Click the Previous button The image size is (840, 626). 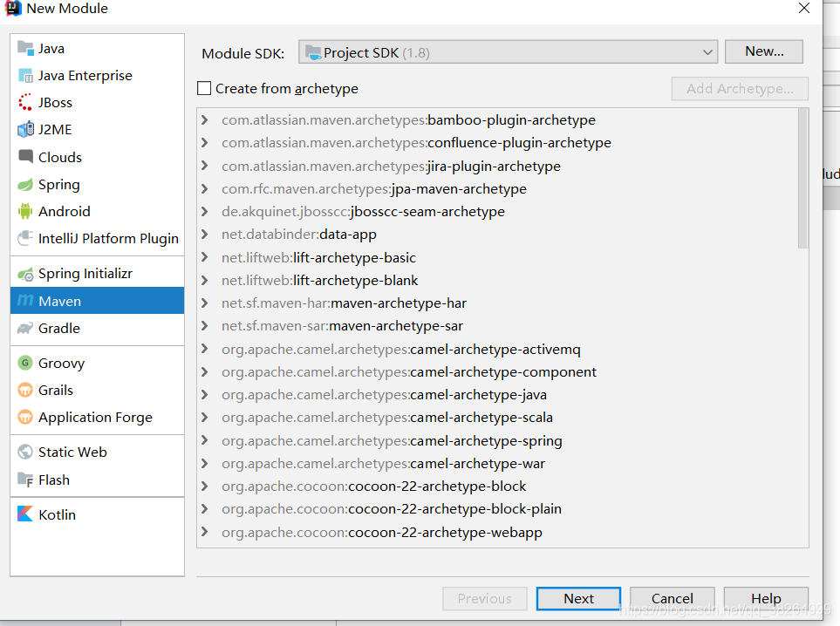point(485,598)
